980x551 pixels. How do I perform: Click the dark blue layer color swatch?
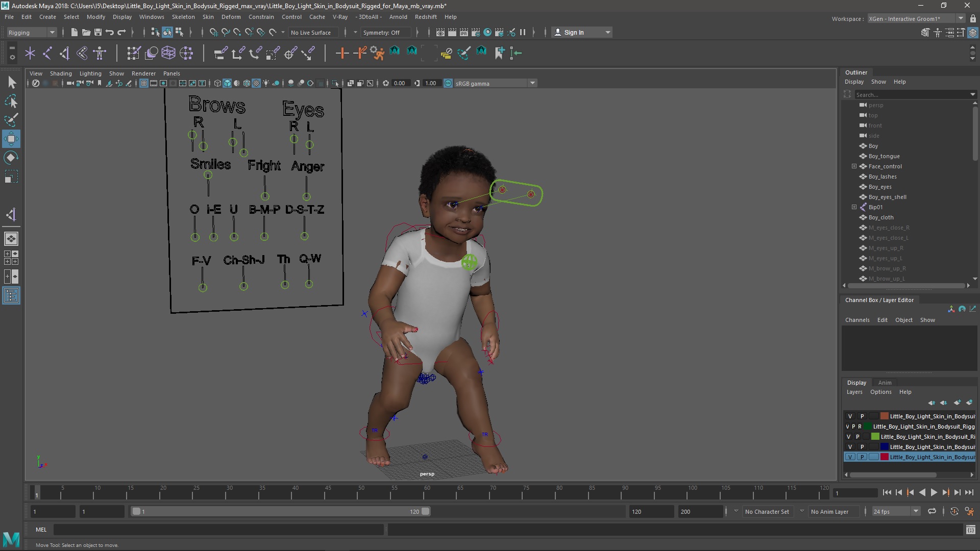885,447
